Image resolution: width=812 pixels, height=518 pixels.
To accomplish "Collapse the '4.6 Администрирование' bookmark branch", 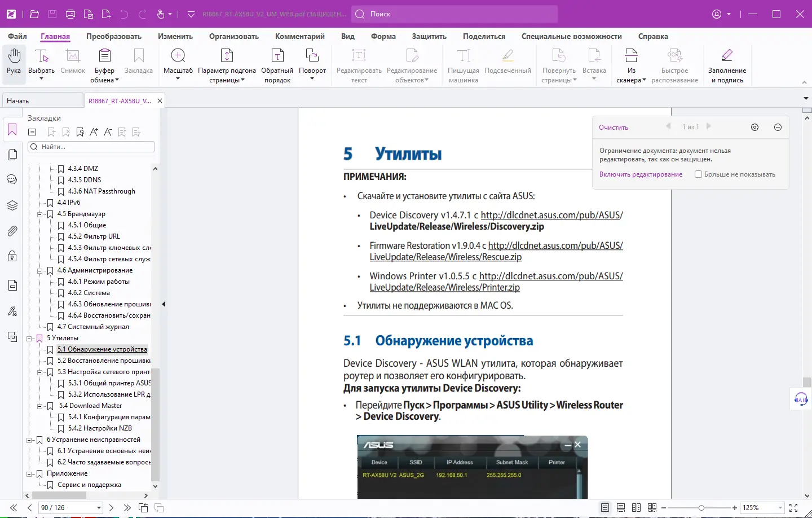I will [40, 271].
